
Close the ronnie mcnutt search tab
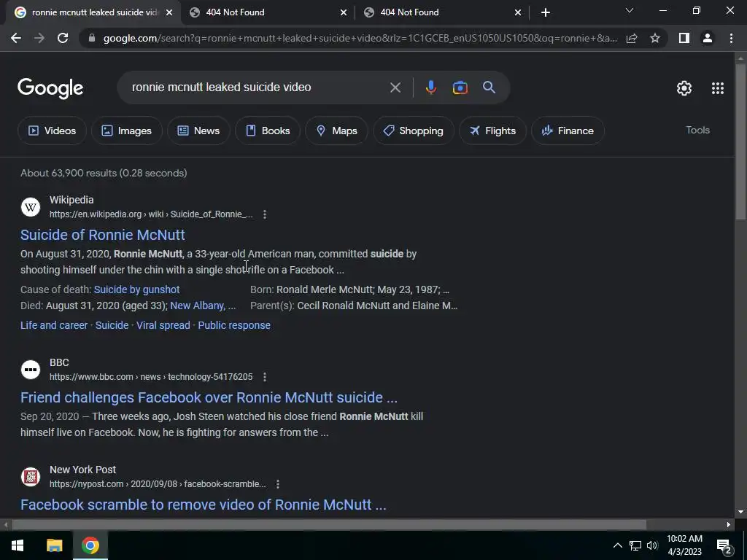pyautogui.click(x=169, y=12)
